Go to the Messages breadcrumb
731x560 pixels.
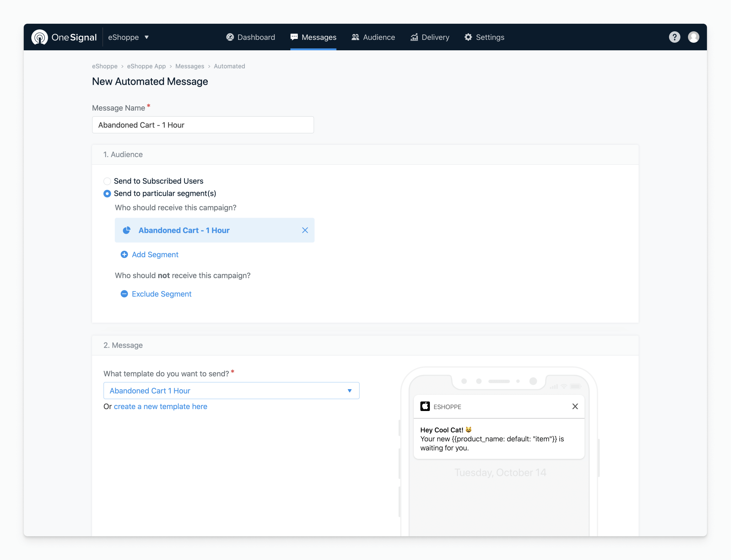coord(189,66)
